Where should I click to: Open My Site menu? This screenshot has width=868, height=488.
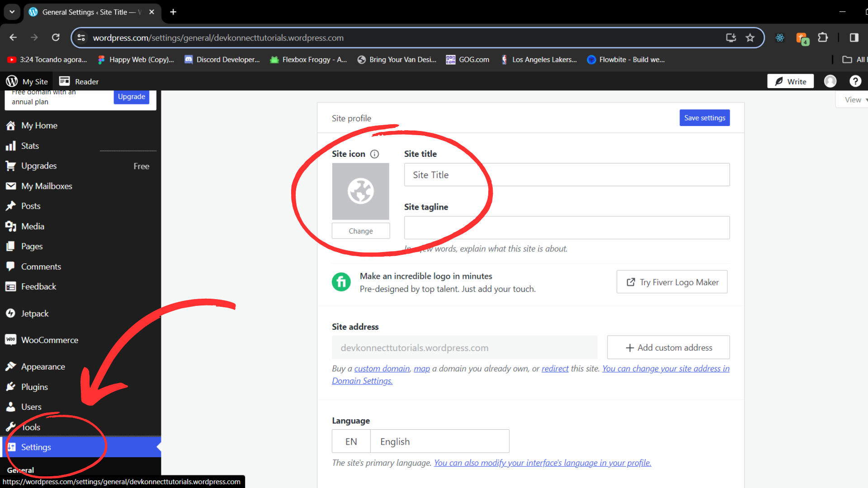pos(27,81)
